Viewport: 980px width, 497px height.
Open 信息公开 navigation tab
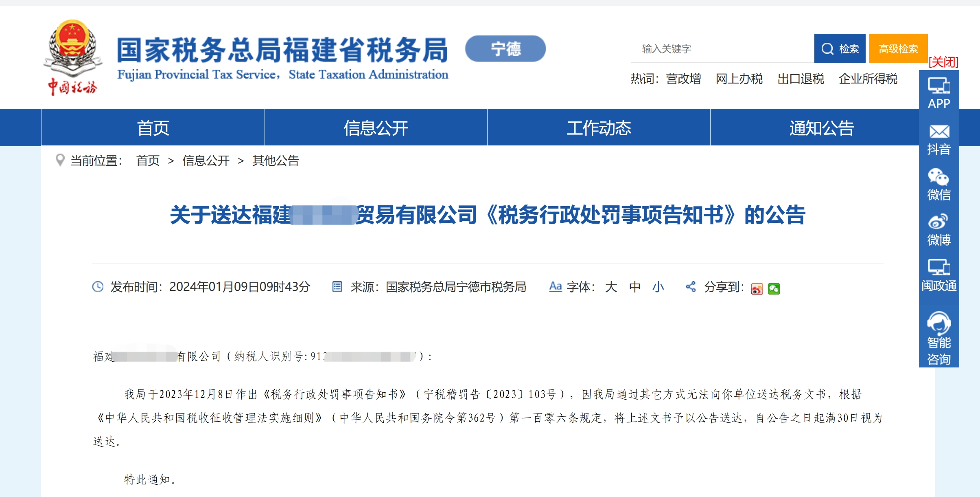[x=376, y=128]
